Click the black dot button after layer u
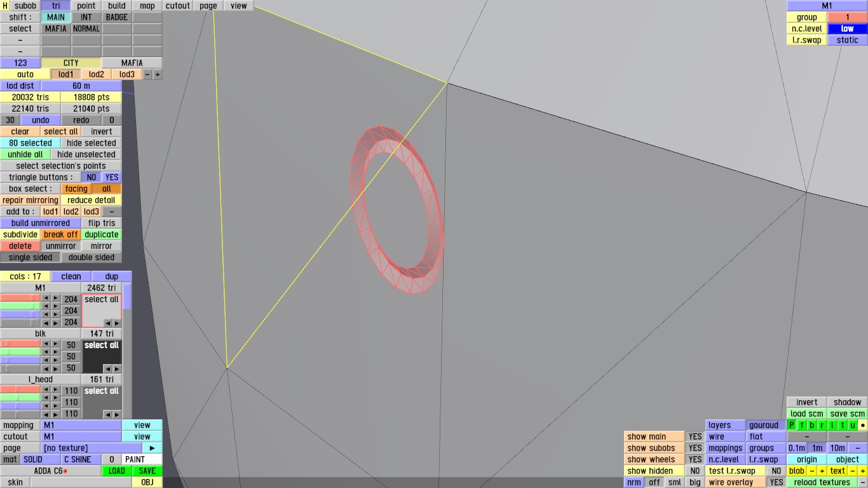The height and width of the screenshot is (488, 868). 863,425
